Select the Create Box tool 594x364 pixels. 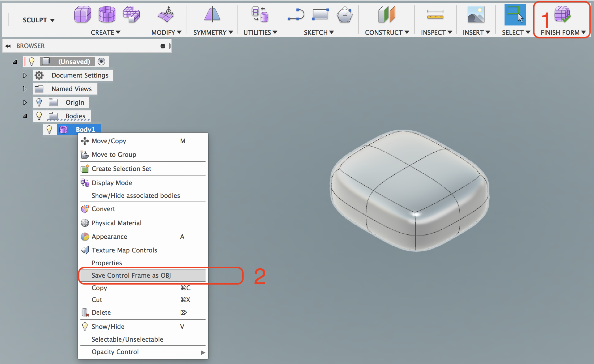[82, 14]
